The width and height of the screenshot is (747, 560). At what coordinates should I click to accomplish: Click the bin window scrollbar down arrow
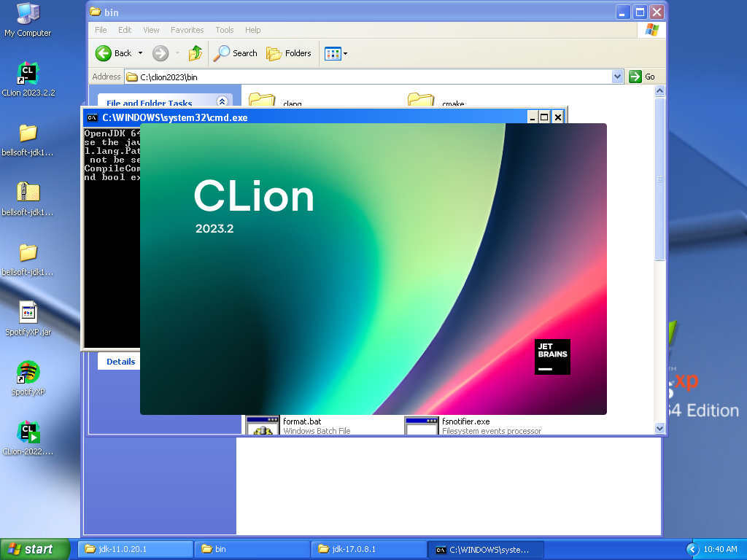pos(659,428)
